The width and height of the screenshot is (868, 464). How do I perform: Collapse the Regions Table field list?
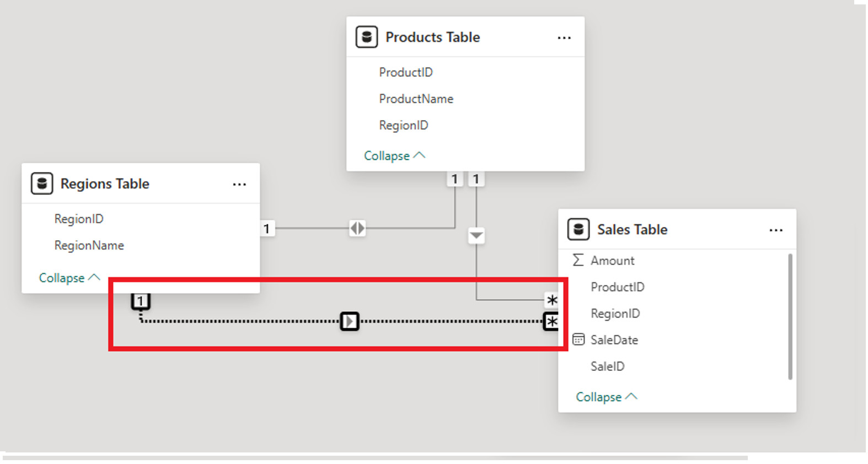point(69,278)
